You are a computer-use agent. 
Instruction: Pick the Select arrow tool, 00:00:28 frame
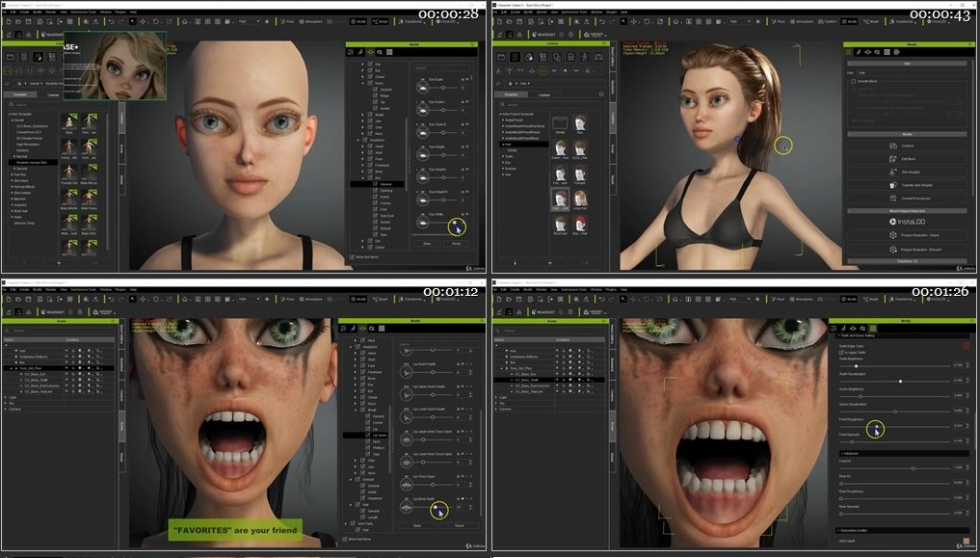pos(133,21)
